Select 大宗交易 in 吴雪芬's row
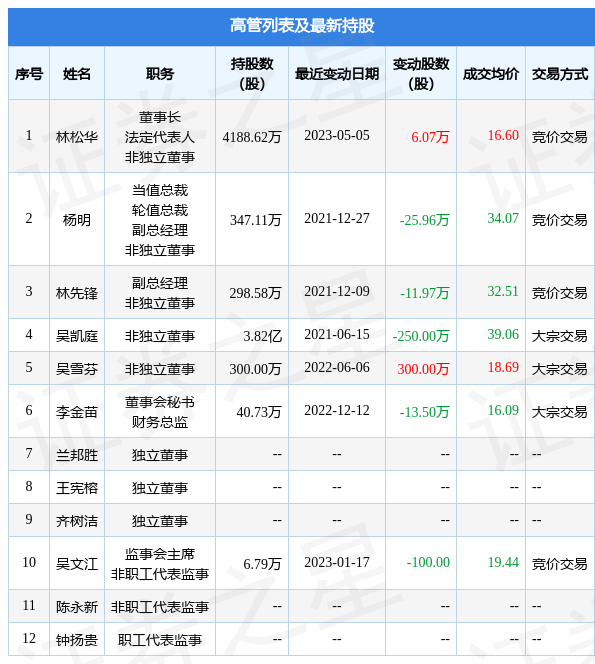 tap(559, 369)
